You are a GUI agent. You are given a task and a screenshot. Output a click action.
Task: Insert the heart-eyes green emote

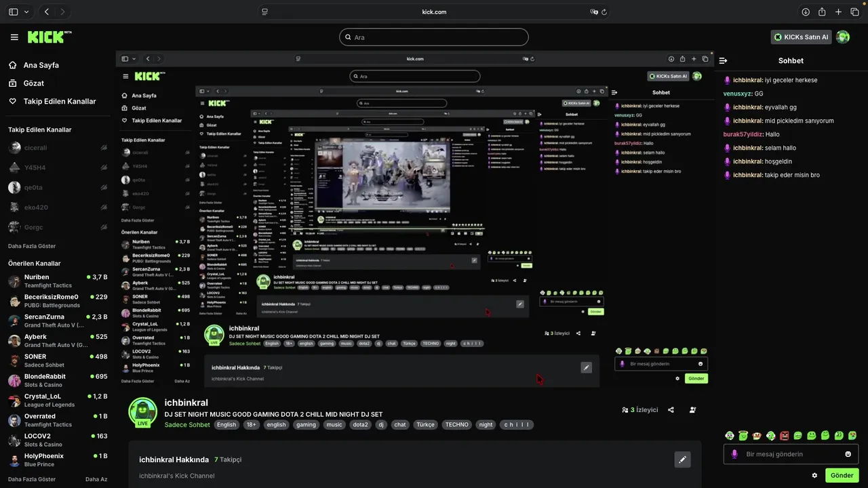tap(852, 435)
